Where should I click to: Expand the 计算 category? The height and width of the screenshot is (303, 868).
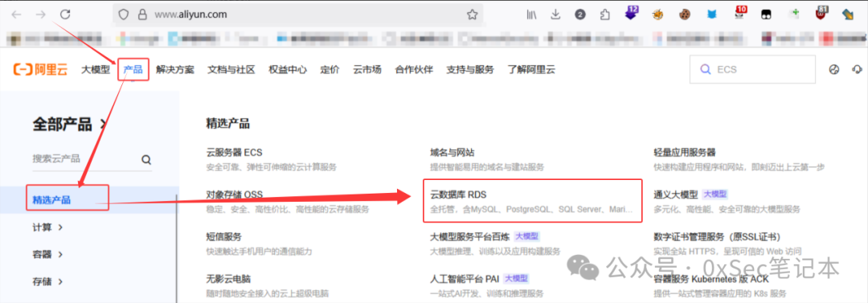47,227
